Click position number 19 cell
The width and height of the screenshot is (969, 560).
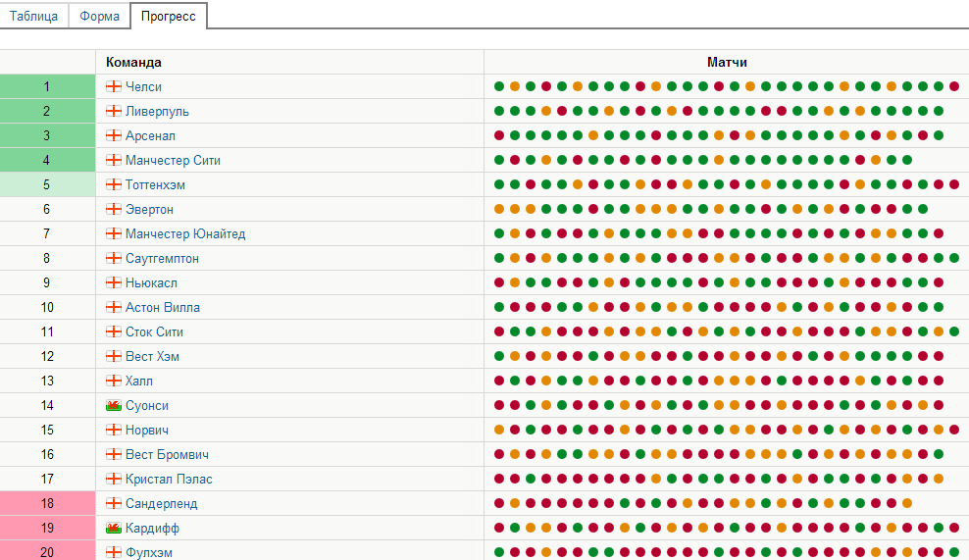[48, 528]
